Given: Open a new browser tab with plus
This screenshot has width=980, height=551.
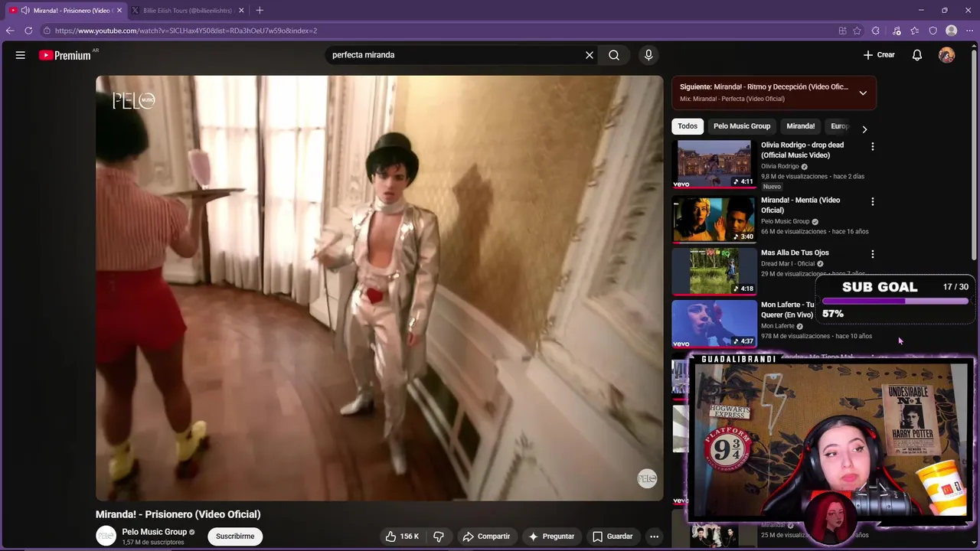Looking at the screenshot, I should (260, 11).
